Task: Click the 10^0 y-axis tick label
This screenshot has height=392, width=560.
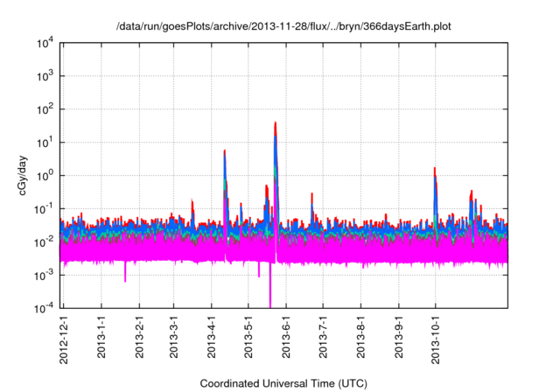Action: point(45,175)
